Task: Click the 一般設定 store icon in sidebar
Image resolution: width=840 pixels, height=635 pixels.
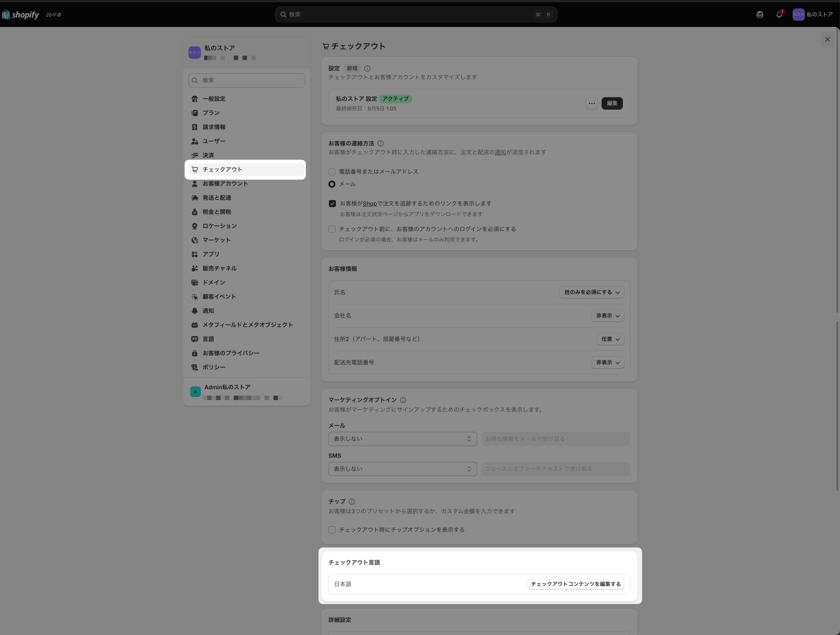Action: 194,99
